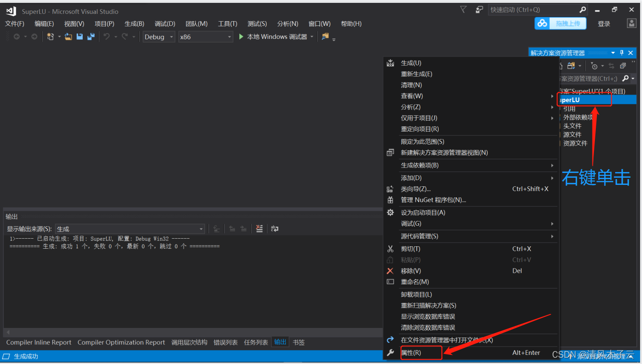This screenshot has height=364, width=642.
Task: Click the 类向导 icon in context menu
Action: [x=390, y=189]
